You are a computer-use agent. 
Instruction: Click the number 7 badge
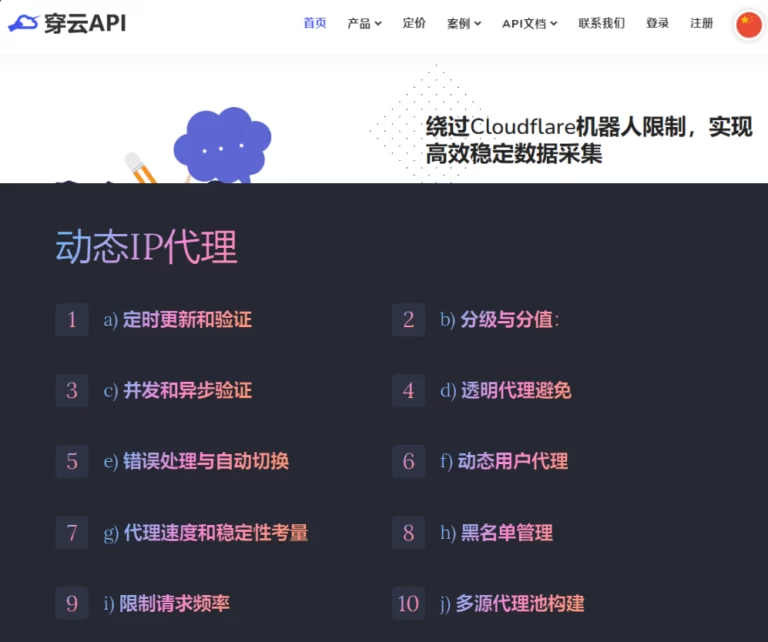(72, 532)
